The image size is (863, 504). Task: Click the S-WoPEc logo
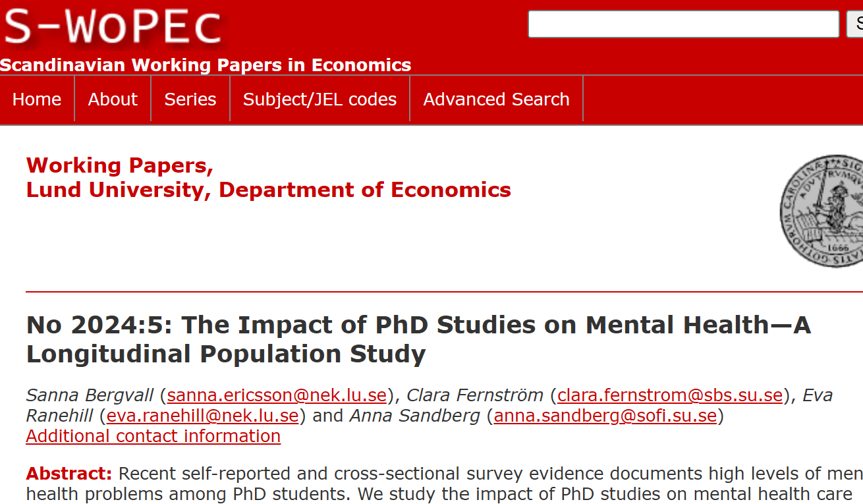click(x=113, y=27)
